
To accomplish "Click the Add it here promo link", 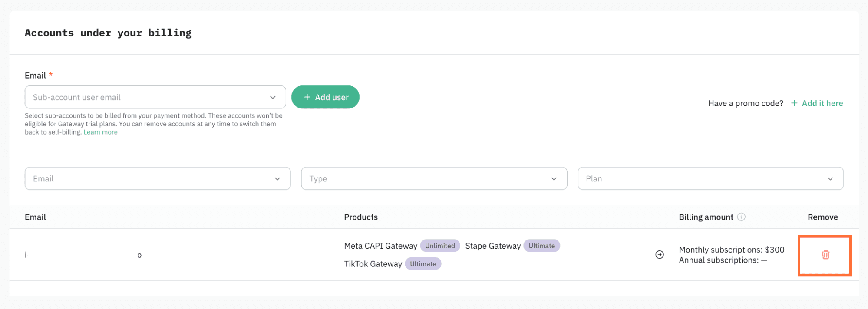I will tap(817, 103).
